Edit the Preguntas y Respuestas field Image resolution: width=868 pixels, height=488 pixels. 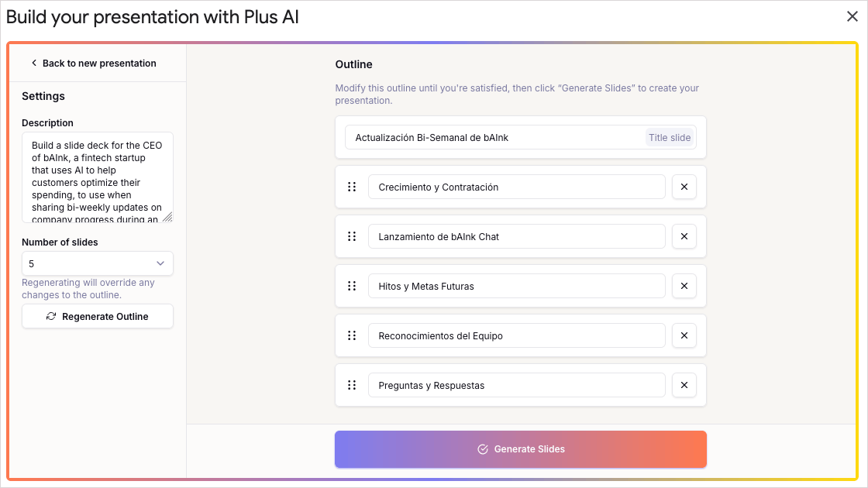point(516,385)
